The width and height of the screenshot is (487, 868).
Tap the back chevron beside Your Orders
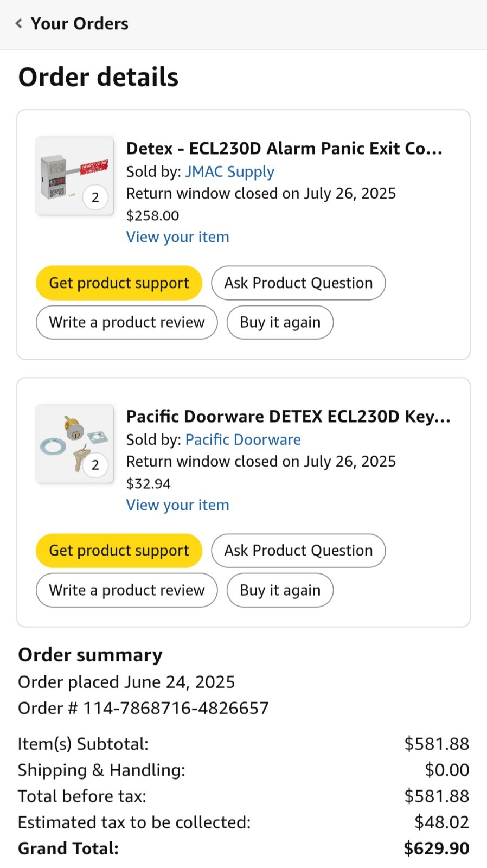(19, 23)
